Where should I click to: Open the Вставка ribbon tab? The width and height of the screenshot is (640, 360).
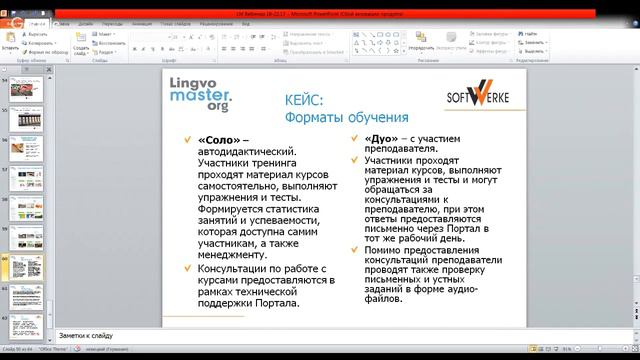coord(62,24)
